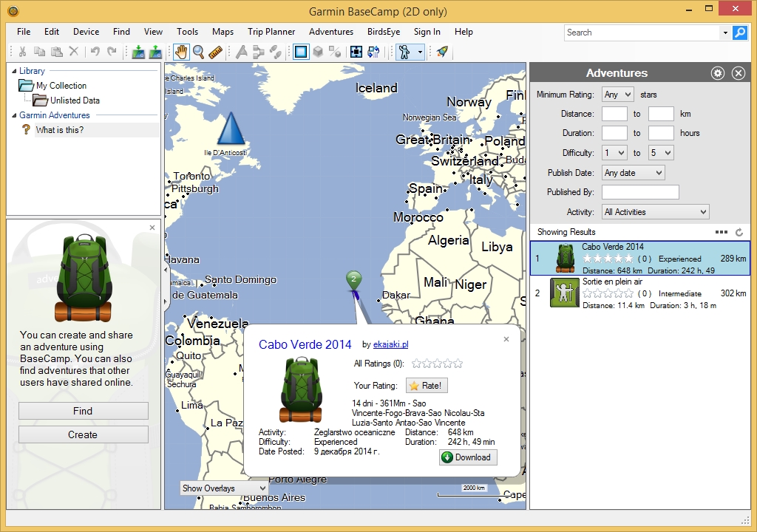Select the Measure ruler tool
This screenshot has width=757, height=532.
pos(215,52)
